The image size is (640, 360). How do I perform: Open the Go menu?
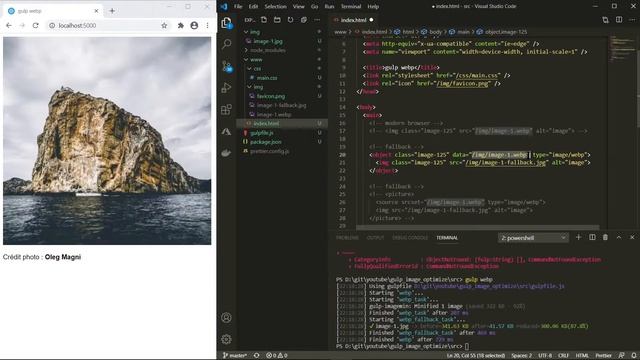(x=314, y=7)
